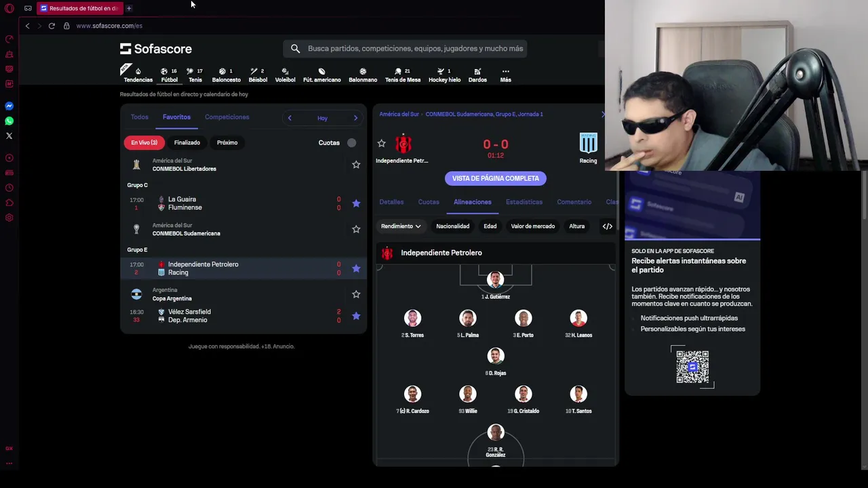Open X (Twitter) in the sidebar

click(9, 136)
